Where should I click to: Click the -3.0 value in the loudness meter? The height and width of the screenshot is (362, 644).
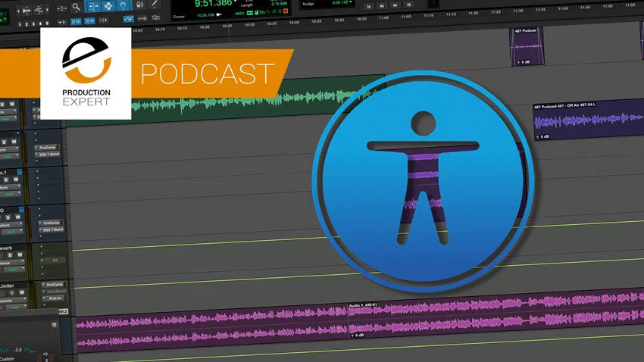tap(17, 350)
